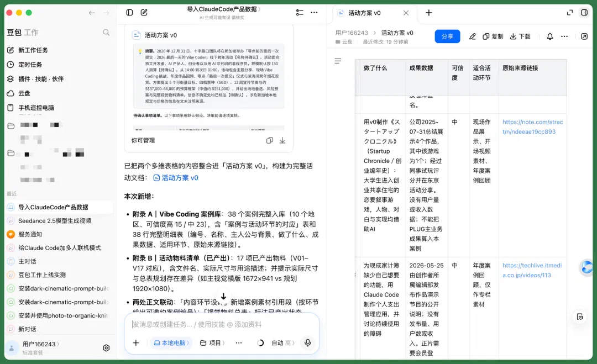This screenshot has width=597, height=364.
Task: Jump to latest message with down arrow
Action: (223, 296)
